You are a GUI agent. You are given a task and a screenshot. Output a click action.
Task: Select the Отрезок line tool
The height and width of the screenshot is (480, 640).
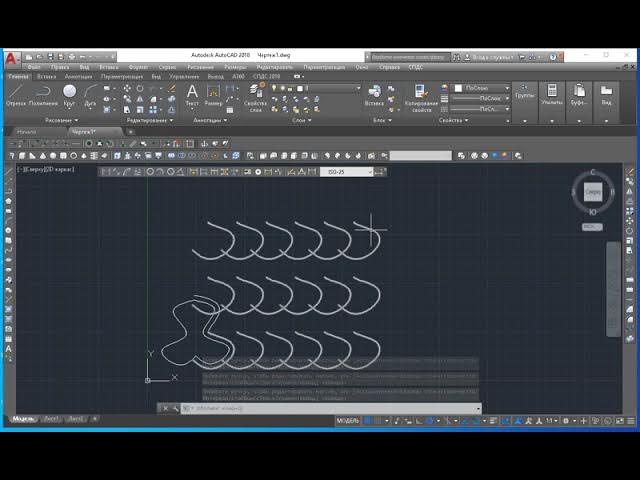point(16,95)
